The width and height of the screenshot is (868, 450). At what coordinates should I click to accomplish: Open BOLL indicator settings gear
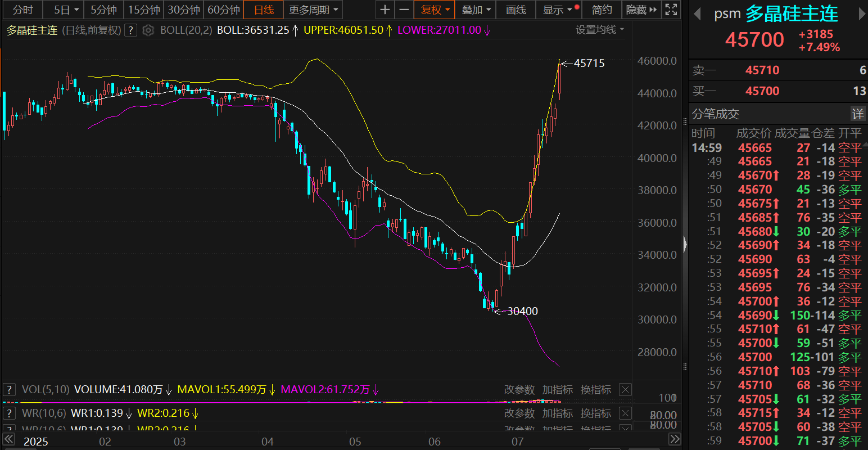point(148,30)
